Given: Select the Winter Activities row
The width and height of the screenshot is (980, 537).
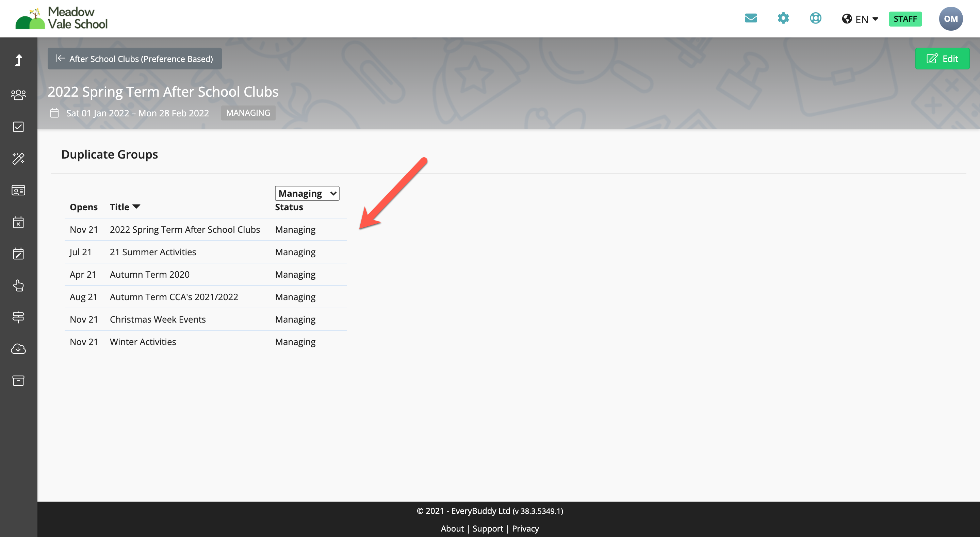Looking at the screenshot, I should click(x=206, y=342).
